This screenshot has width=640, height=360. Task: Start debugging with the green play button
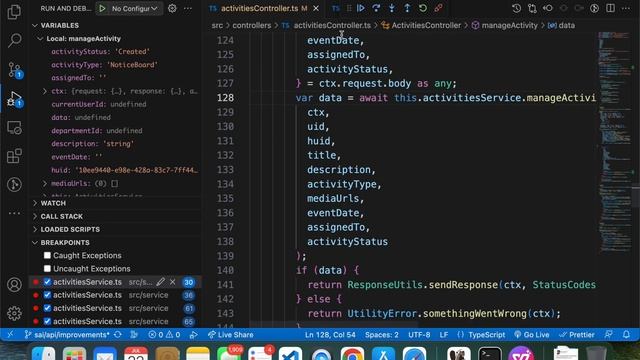coord(102,8)
